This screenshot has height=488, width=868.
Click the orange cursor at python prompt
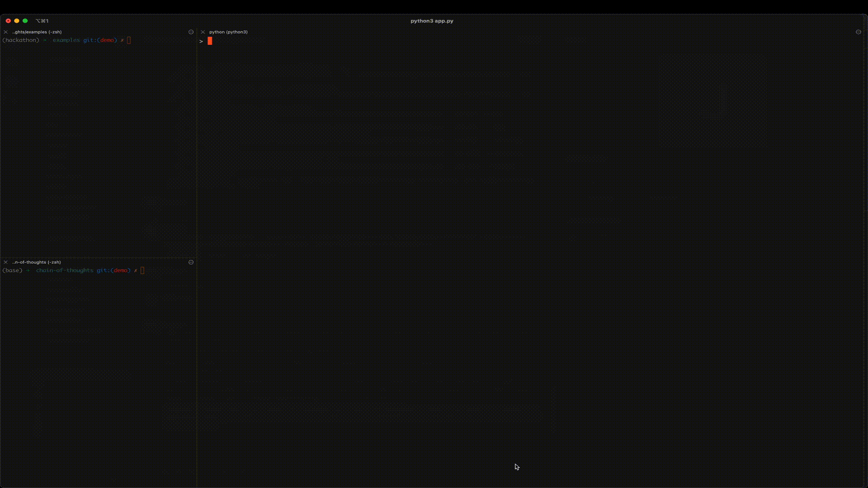[x=210, y=41]
